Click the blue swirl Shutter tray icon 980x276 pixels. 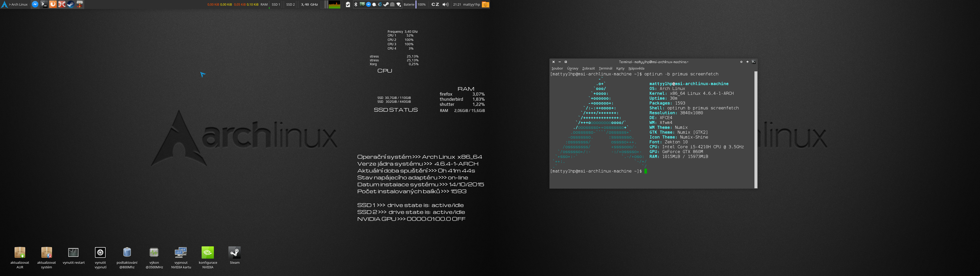380,5
